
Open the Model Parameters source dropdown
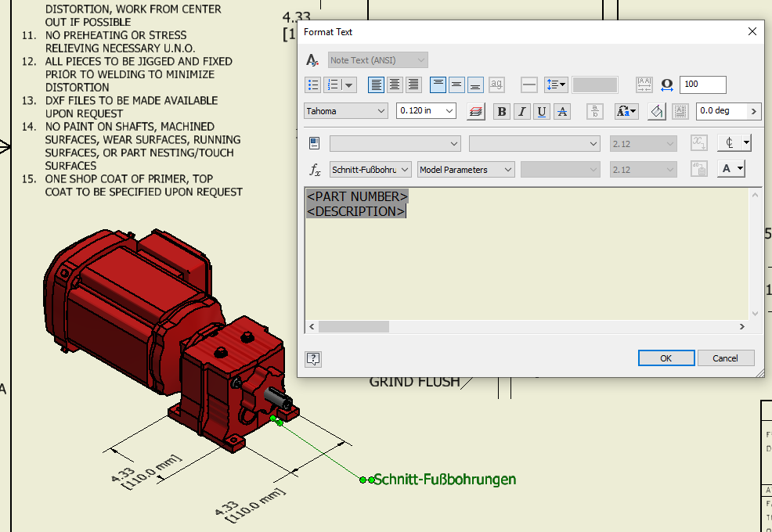[466, 169]
